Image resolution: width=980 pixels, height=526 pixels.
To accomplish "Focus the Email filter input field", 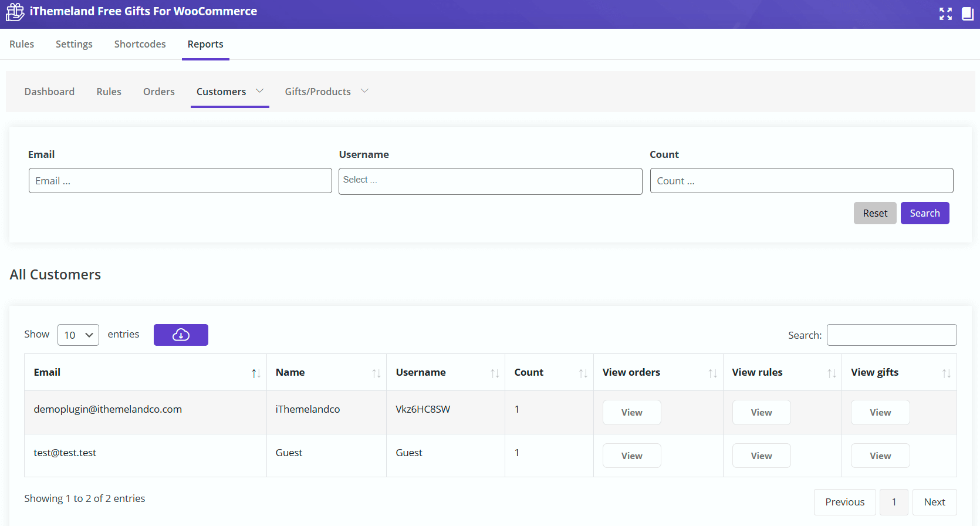I will 180,181.
